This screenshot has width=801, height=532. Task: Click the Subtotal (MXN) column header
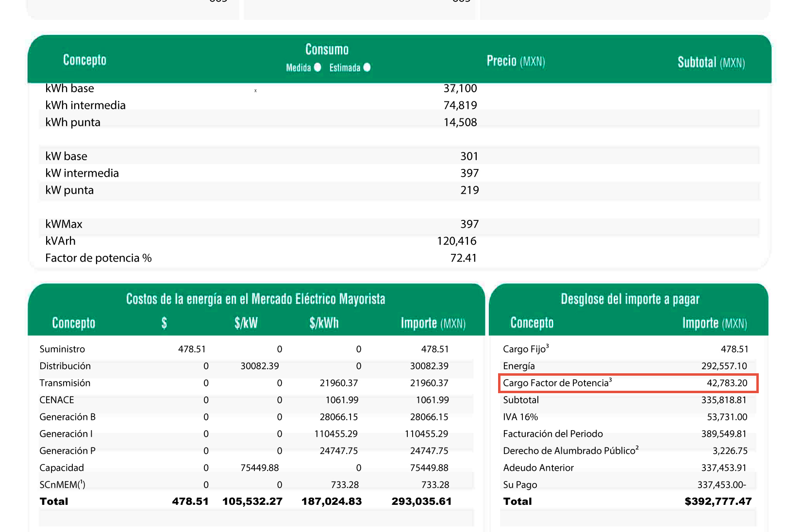click(x=711, y=63)
